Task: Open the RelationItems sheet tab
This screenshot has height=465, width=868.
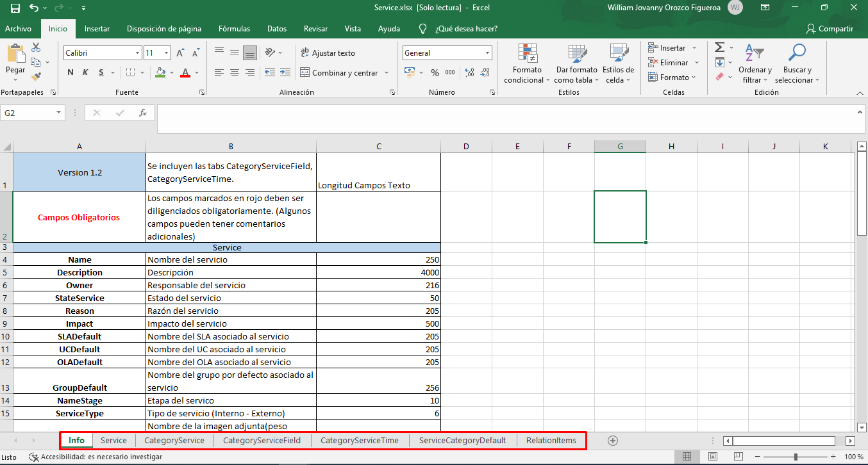Action: coord(551,441)
